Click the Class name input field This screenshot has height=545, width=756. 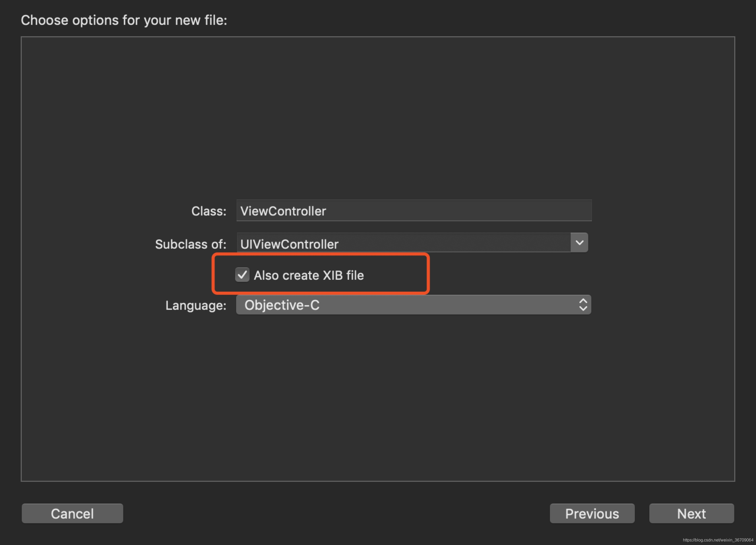[x=414, y=210]
